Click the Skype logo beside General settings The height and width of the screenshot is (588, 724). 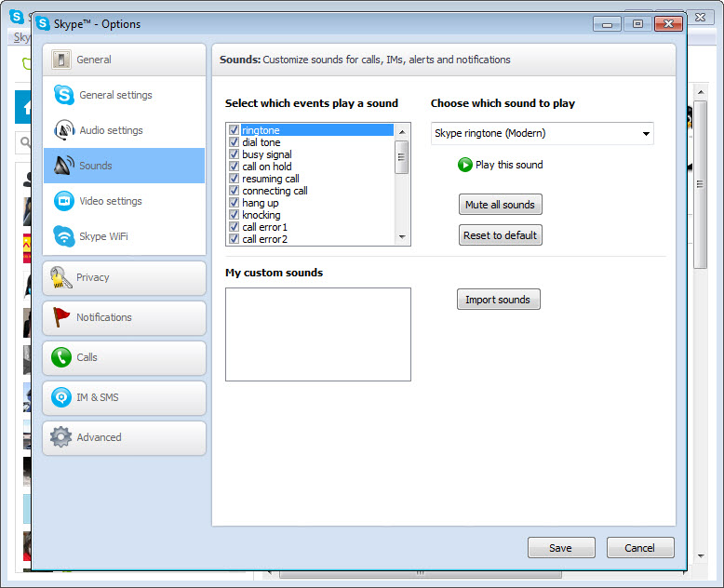[63, 95]
